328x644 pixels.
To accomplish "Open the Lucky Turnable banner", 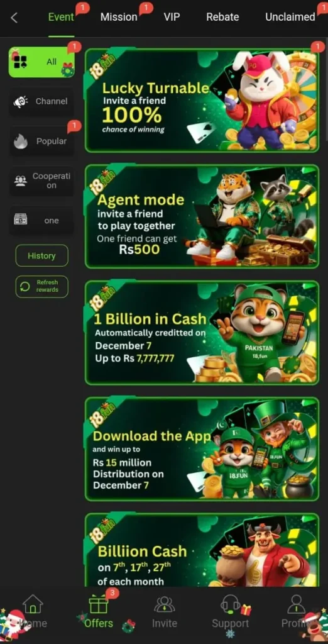I will coord(202,100).
